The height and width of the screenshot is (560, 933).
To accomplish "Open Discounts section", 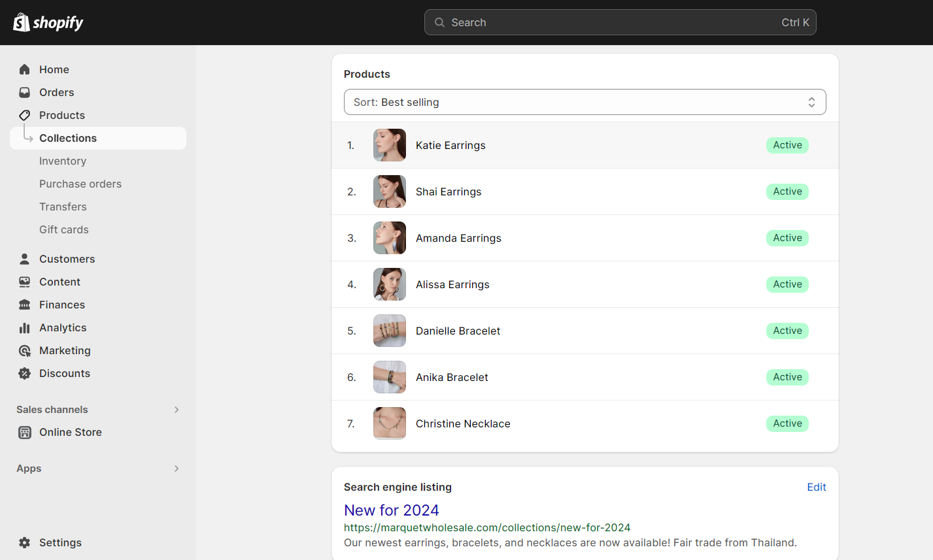I will click(65, 373).
